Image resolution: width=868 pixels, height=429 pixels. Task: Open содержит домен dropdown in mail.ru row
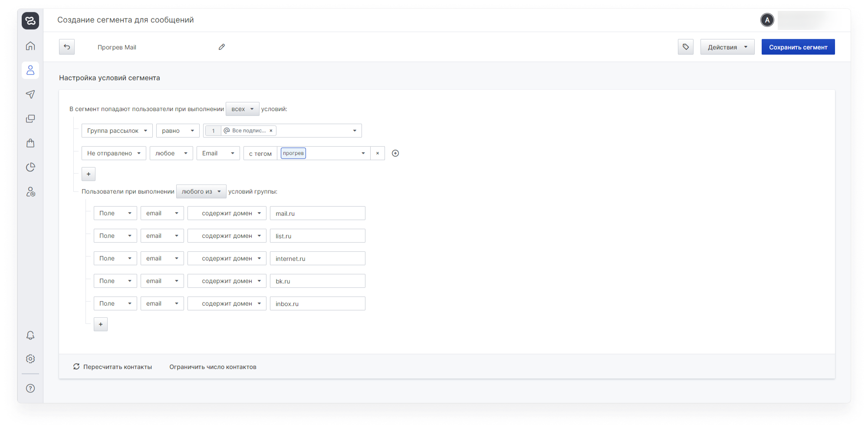pos(227,213)
